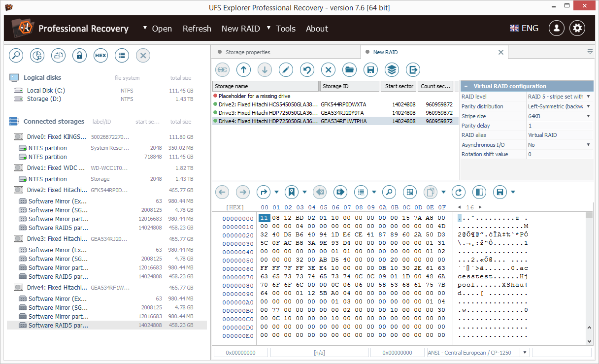Image resolution: width=599 pixels, height=364 pixels.
Task: Expand dropdown arrow next to bookmark icon
Action: tap(305, 192)
